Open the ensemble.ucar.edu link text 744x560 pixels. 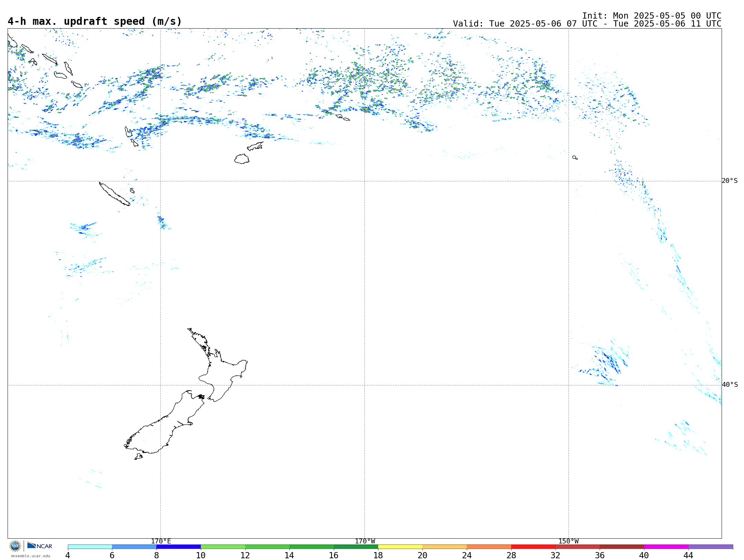30,556
